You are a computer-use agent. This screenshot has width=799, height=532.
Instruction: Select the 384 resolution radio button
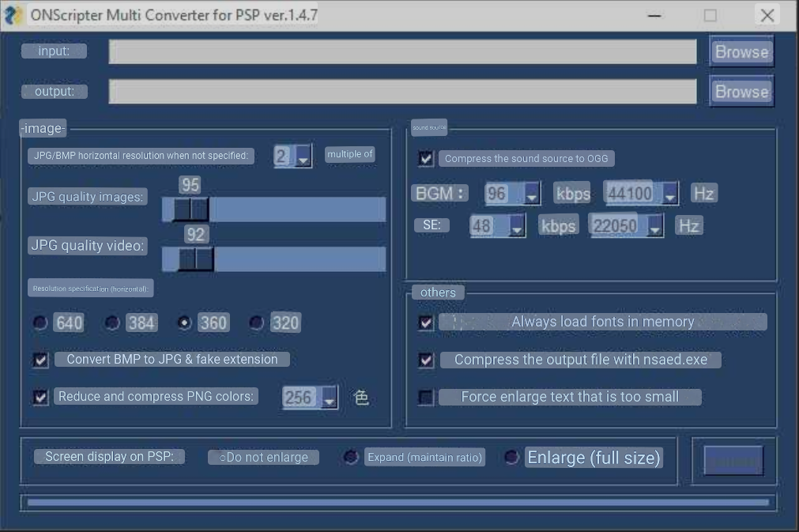(112, 323)
